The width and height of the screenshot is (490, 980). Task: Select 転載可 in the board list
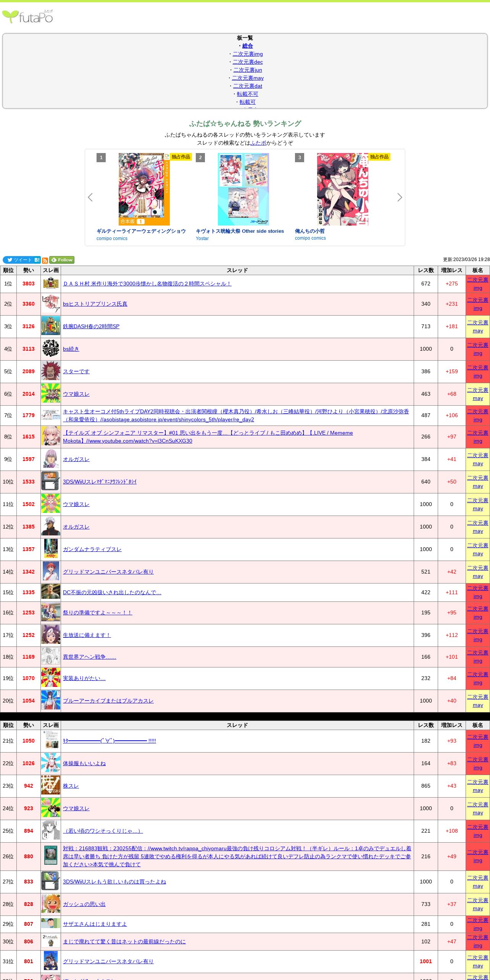[247, 102]
